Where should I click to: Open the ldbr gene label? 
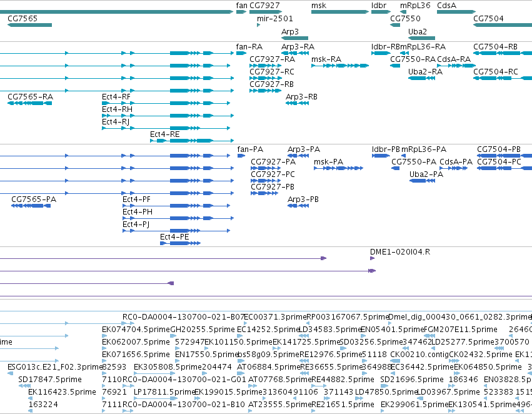[x=379, y=6]
